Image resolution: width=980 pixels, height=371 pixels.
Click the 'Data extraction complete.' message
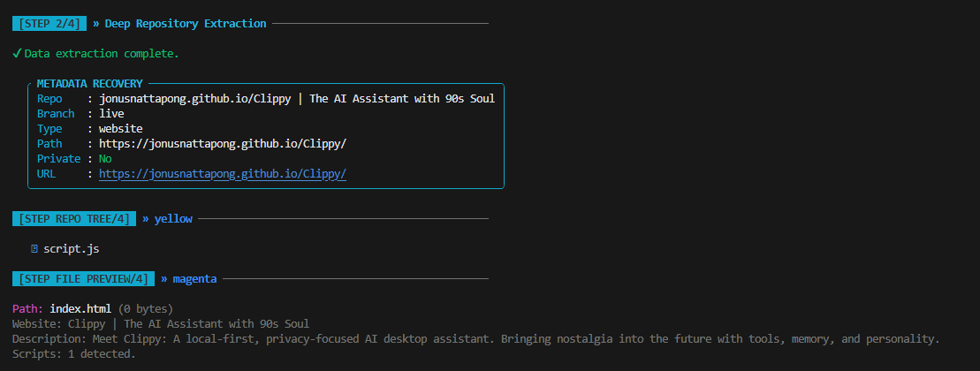(102, 54)
